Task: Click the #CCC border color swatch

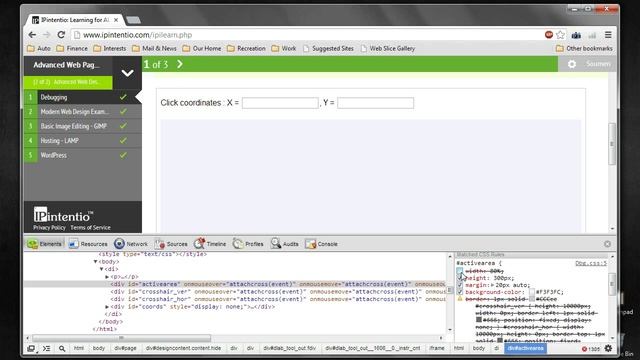Action: pos(531,299)
